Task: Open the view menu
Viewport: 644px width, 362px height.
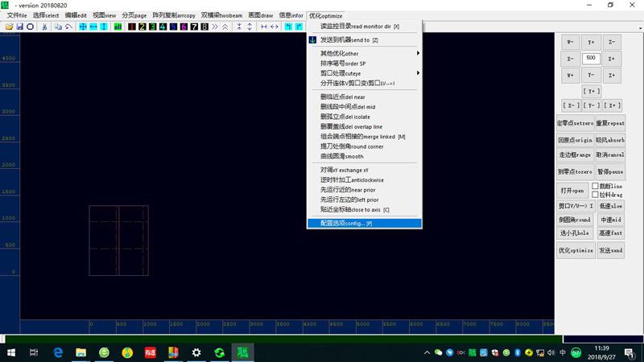Action: coord(105,15)
